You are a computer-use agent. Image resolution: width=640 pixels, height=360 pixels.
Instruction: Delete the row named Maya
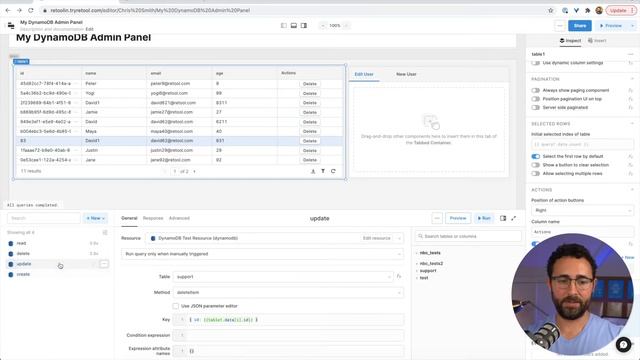310,131
